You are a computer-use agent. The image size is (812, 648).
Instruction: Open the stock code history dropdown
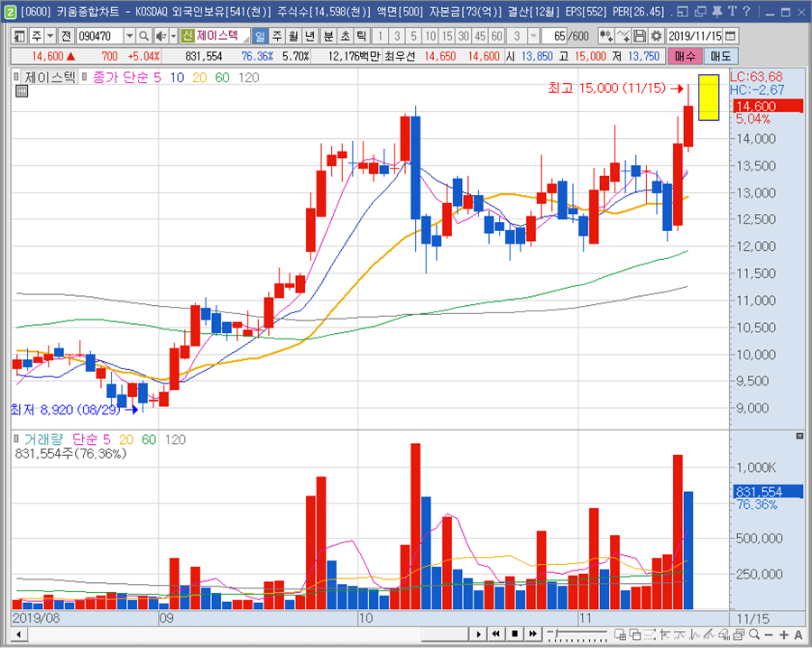(129, 36)
